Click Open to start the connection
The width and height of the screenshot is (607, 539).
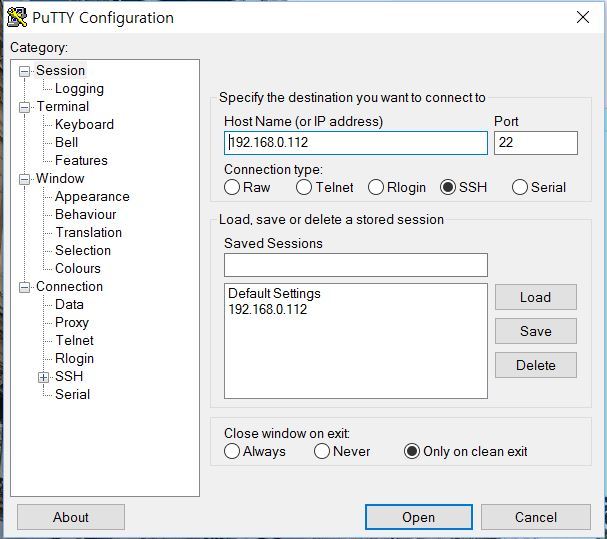[419, 517]
